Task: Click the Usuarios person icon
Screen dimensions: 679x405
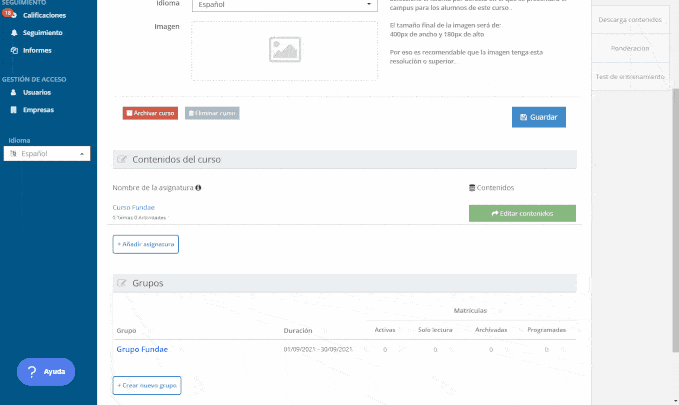Action: coord(14,92)
